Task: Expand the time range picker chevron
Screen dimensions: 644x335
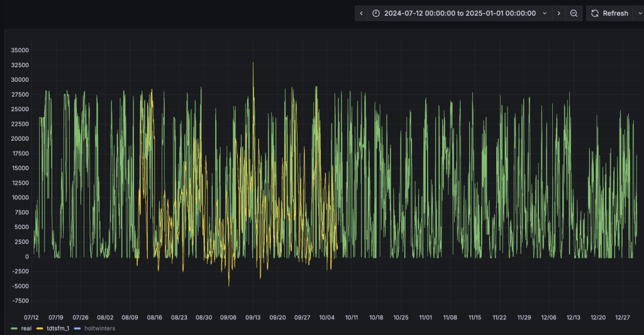Action: pyautogui.click(x=545, y=13)
